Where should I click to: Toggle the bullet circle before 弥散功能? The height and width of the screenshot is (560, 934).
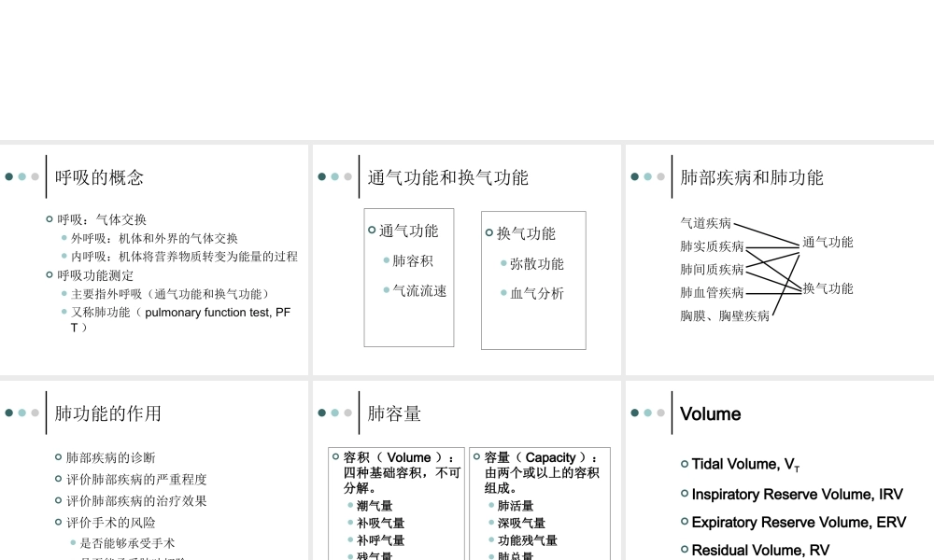[503, 263]
